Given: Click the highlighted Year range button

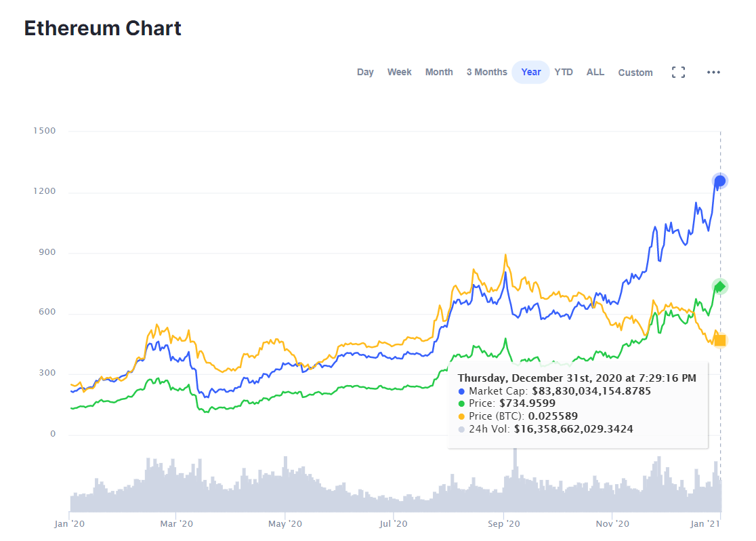Looking at the screenshot, I should [530, 72].
